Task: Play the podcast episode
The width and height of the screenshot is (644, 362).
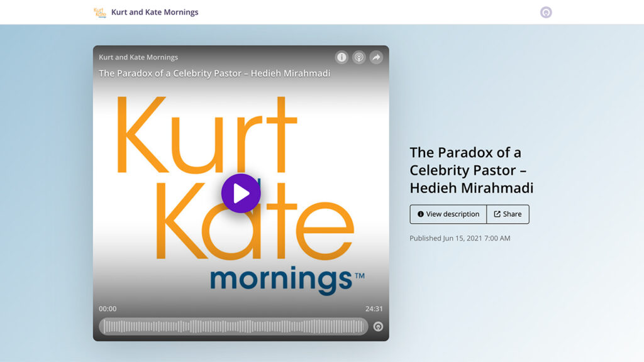Action: point(241,193)
